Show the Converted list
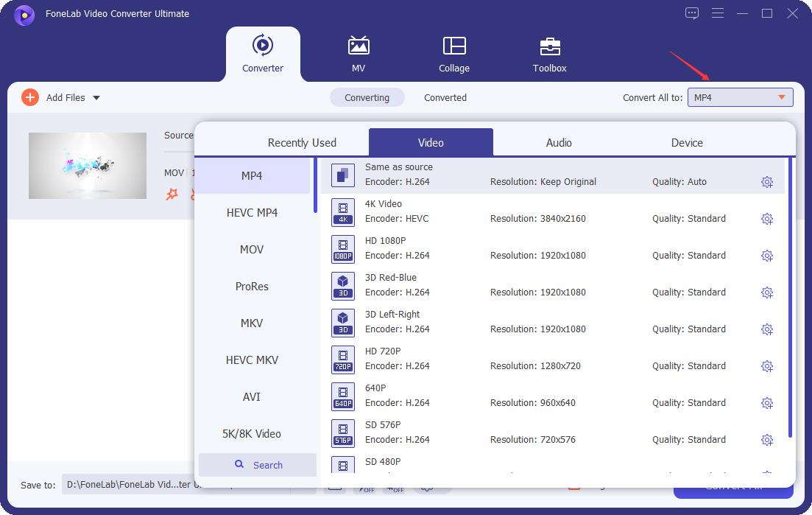Viewport: 812px width, 515px height. pos(445,97)
